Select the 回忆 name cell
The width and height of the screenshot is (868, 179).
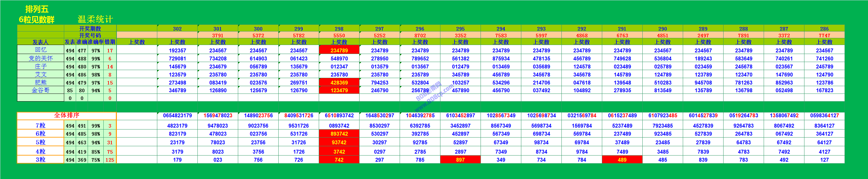click(40, 50)
